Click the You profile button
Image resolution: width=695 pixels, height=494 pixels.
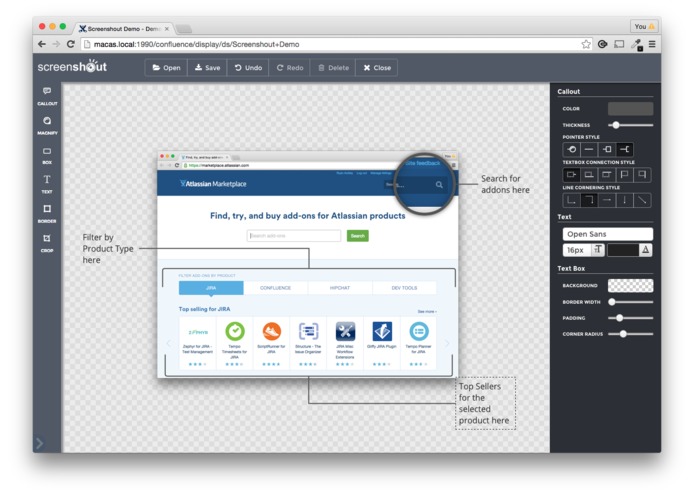(643, 27)
